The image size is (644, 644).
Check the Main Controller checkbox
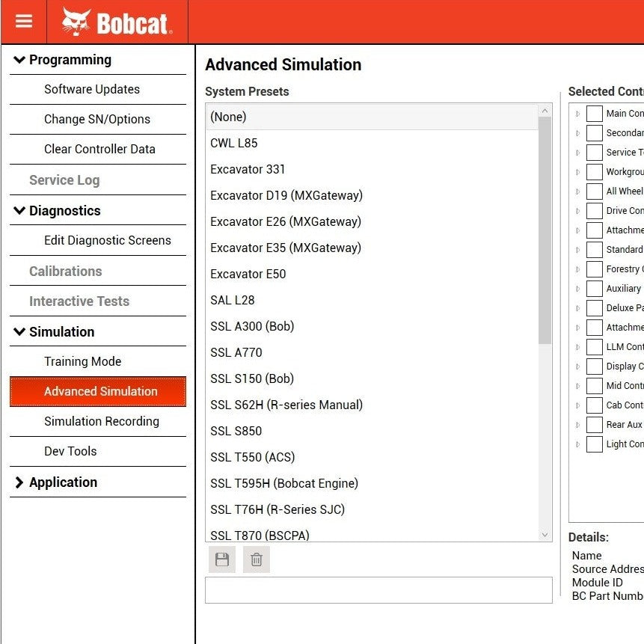pos(595,114)
